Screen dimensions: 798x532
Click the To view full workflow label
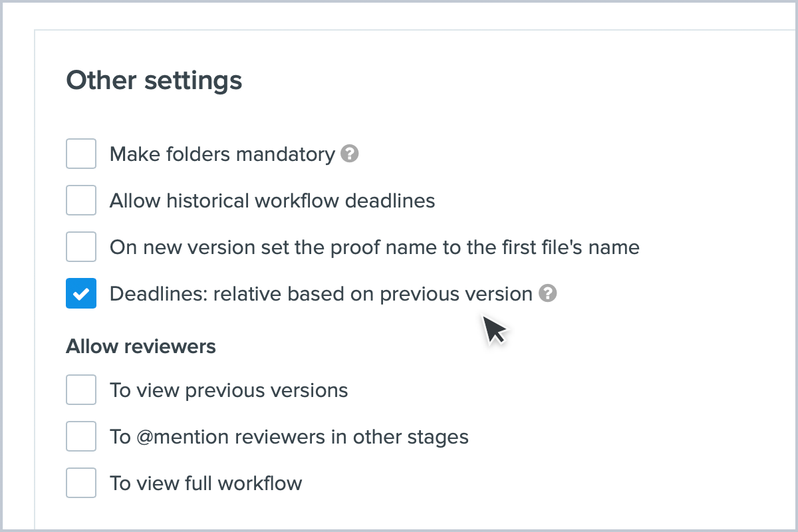click(205, 483)
